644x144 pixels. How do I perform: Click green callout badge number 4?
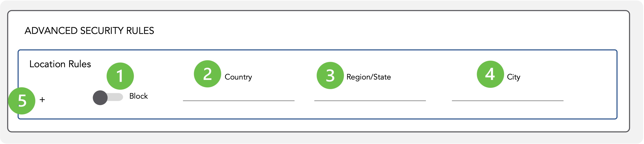click(x=490, y=74)
